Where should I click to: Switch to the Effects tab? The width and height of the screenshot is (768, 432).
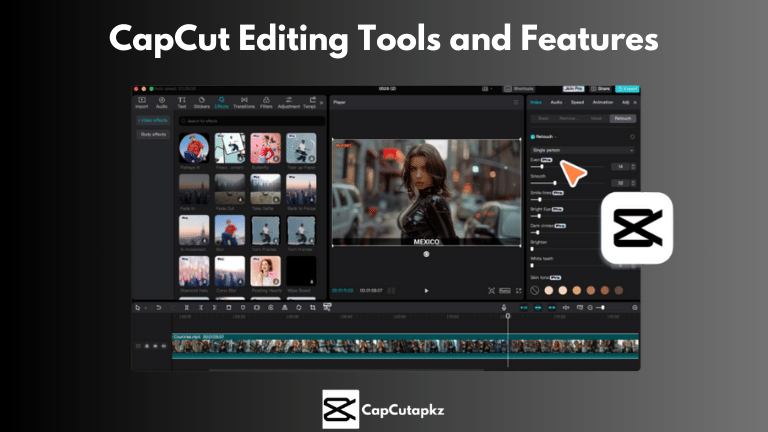click(221, 102)
